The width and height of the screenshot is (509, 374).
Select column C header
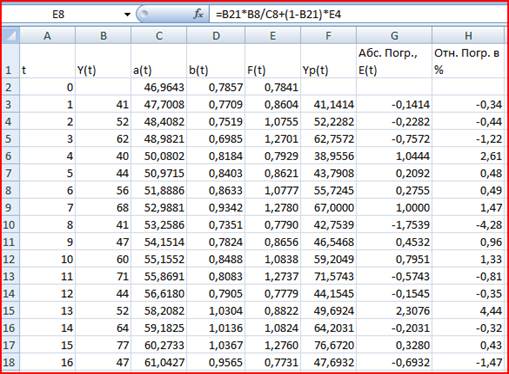[x=159, y=36]
